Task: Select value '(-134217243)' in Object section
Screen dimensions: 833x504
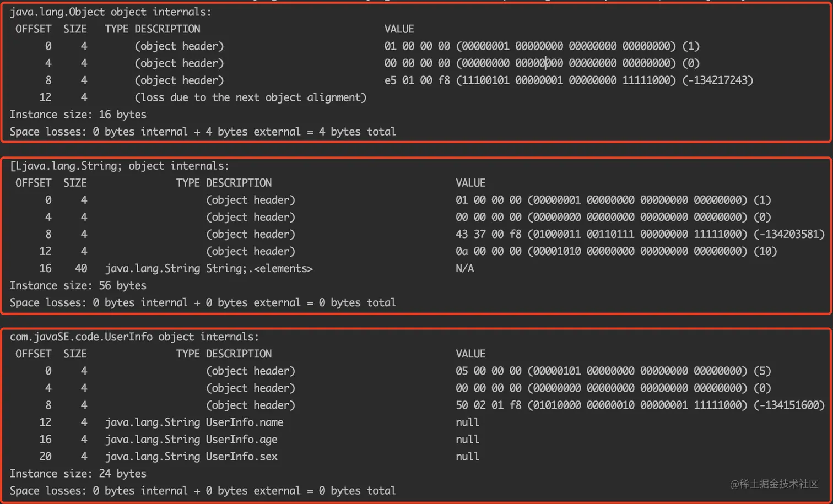Action: tap(717, 80)
